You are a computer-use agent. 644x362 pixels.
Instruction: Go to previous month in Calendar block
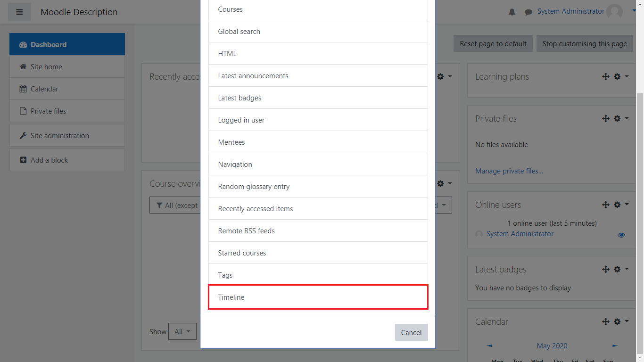(489, 346)
